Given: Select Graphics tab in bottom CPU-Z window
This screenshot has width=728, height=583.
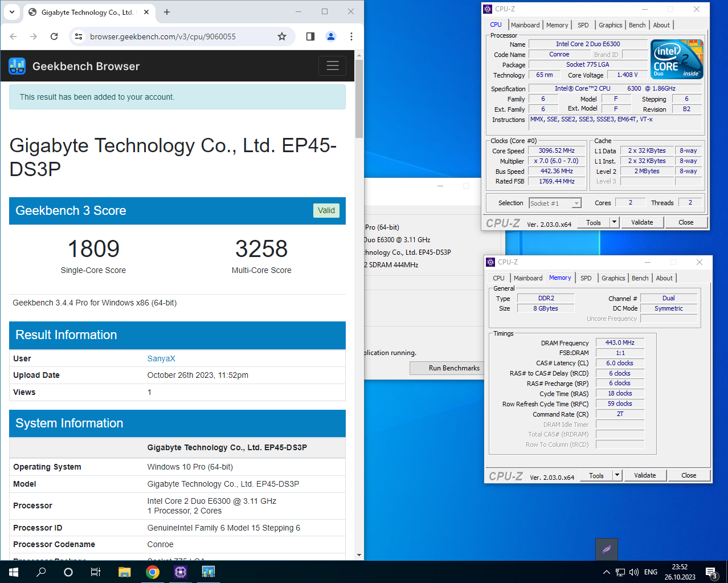Looking at the screenshot, I should click(x=614, y=278).
